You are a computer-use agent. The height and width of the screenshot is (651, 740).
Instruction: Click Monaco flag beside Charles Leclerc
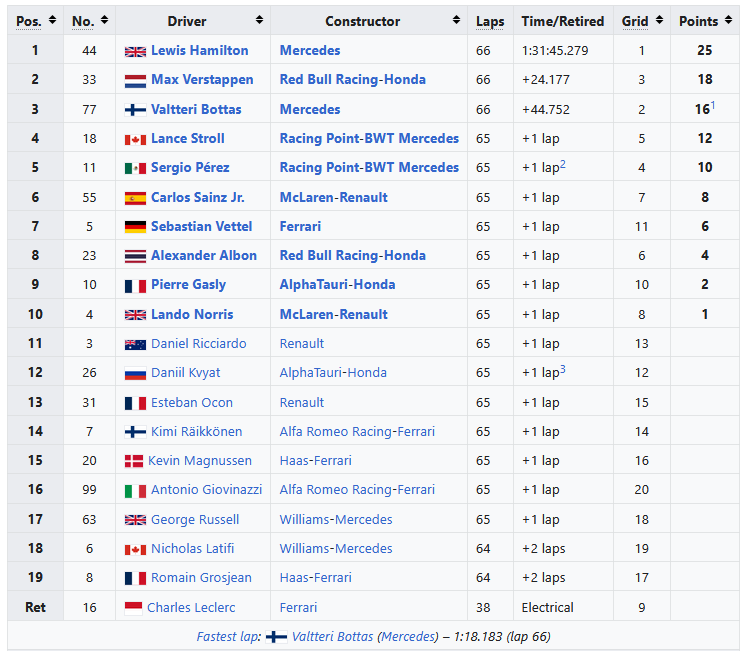[133, 608]
